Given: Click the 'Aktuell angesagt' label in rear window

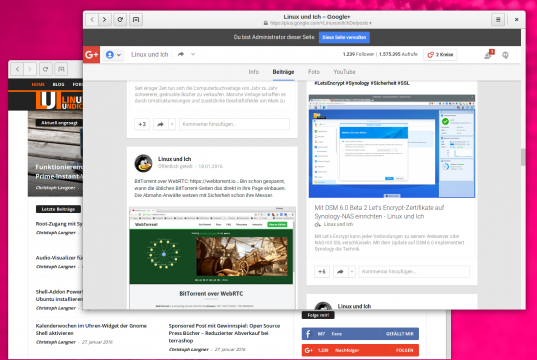Looking at the screenshot, I should click(59, 123).
